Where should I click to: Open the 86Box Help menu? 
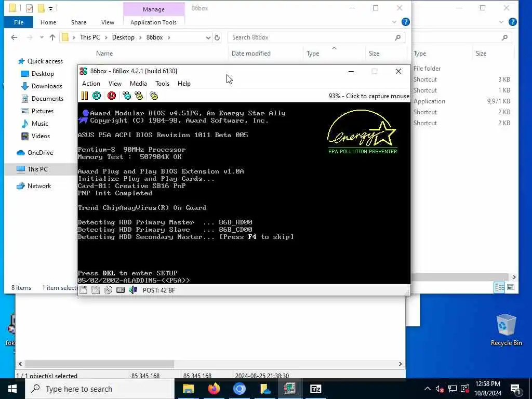184,84
